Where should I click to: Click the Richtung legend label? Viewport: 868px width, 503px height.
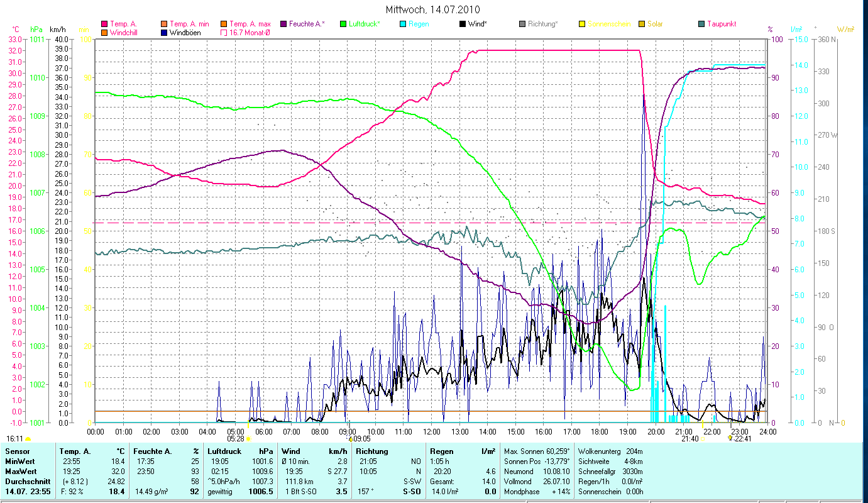[x=542, y=24]
